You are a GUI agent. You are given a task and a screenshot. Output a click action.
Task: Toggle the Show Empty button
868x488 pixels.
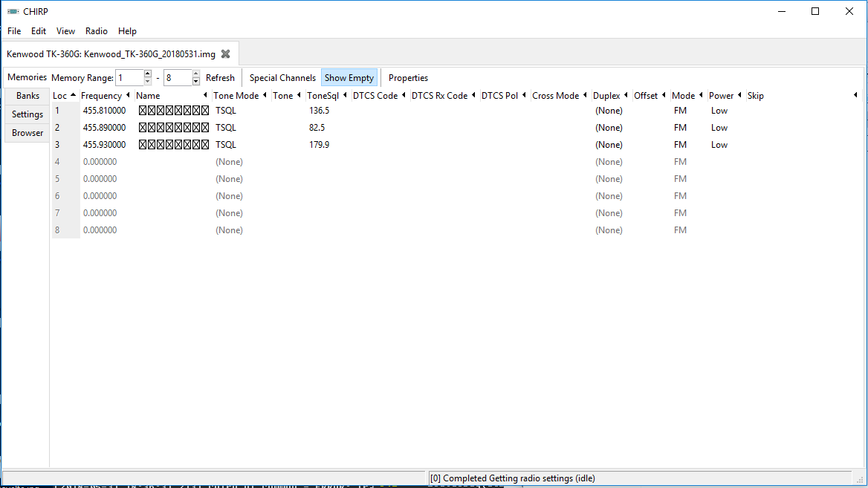pyautogui.click(x=349, y=78)
